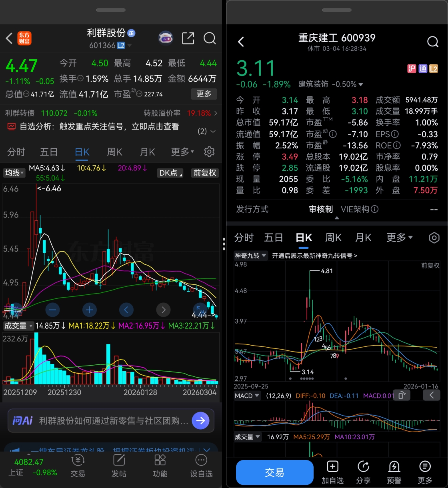Move chart right with arrow button

click(163, 310)
